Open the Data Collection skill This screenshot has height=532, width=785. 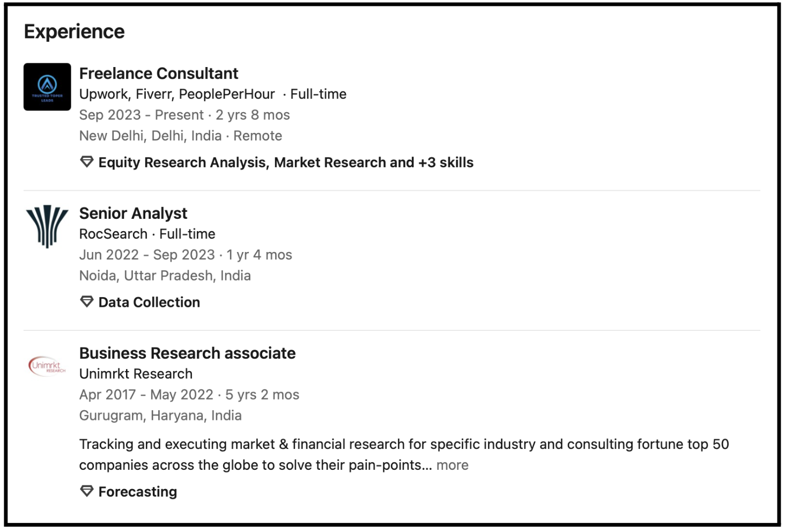click(x=149, y=302)
